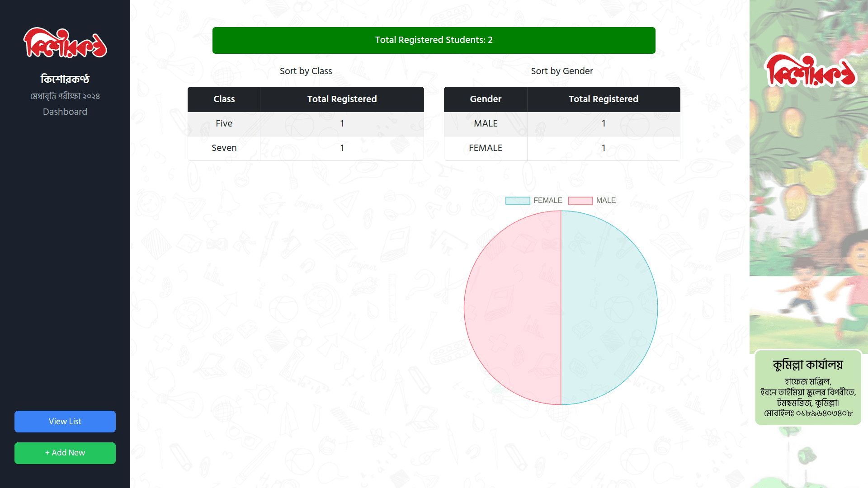Click the Kishorkantho logo on the right banner
868x488 pixels.
coord(810,71)
